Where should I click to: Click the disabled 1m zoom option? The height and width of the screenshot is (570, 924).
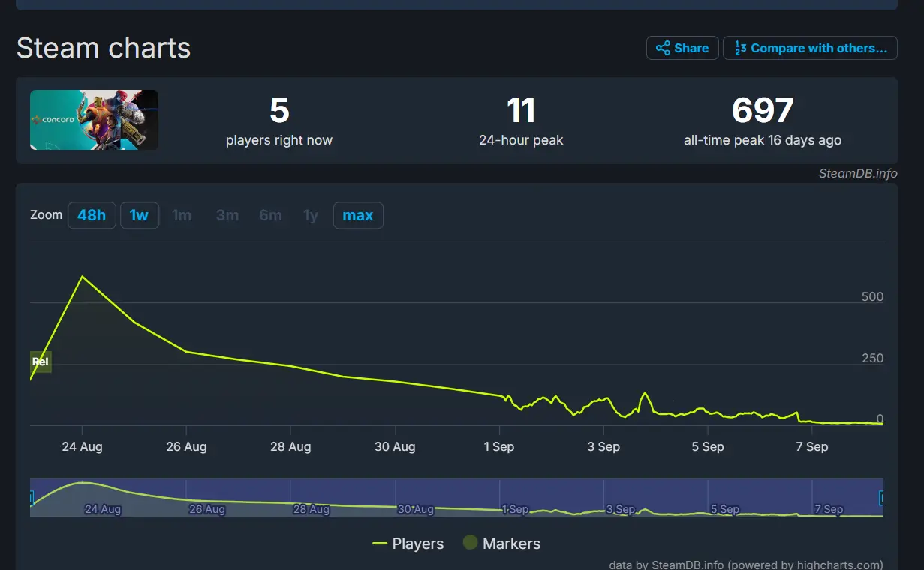click(x=182, y=215)
